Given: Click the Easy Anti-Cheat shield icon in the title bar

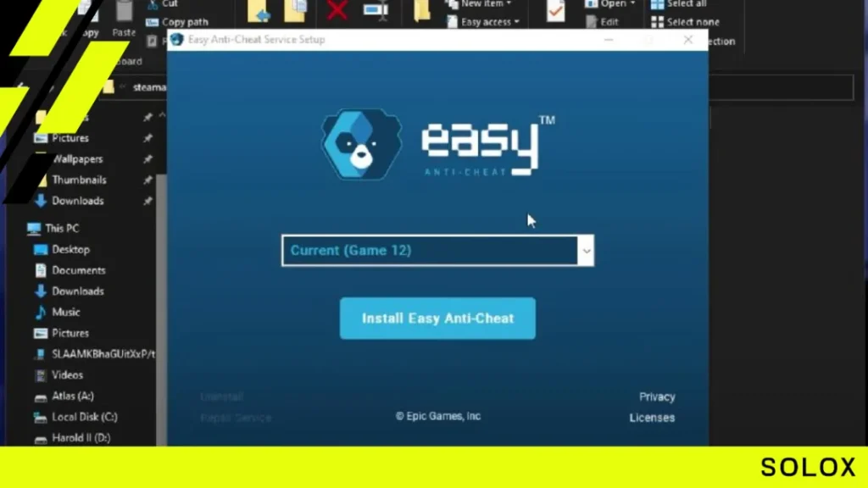Looking at the screenshot, I should (x=176, y=39).
